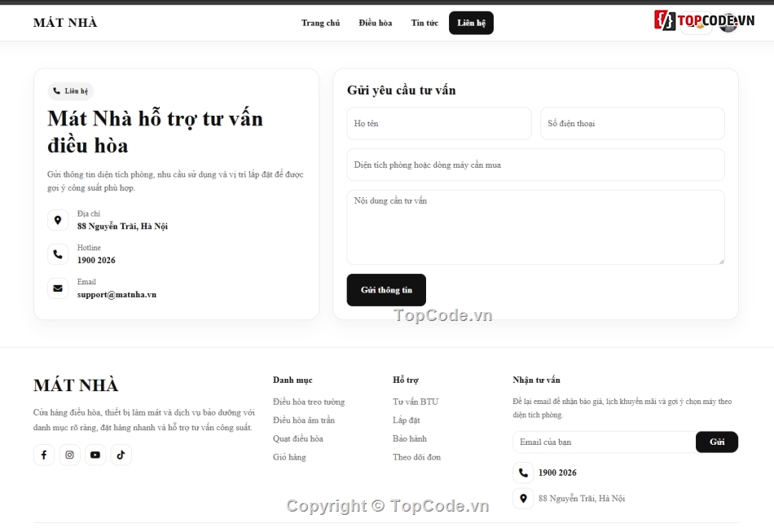Click the phone icon beside Hotline
This screenshot has height=532, width=774.
(x=58, y=254)
